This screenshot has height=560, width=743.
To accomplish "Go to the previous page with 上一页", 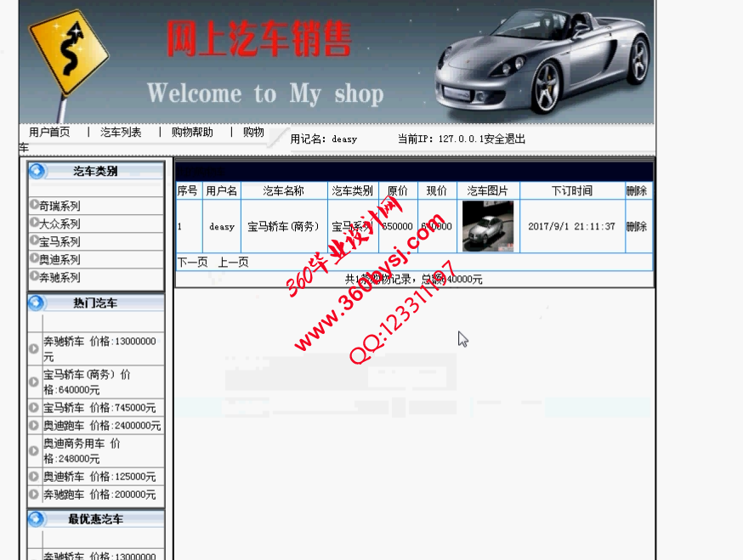I will pyautogui.click(x=233, y=262).
